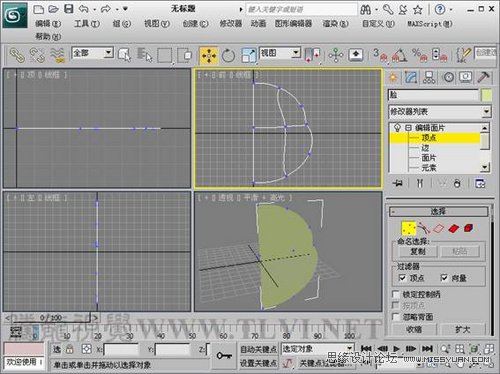Open the Create command panel tab
500x374 pixels.
click(393, 77)
